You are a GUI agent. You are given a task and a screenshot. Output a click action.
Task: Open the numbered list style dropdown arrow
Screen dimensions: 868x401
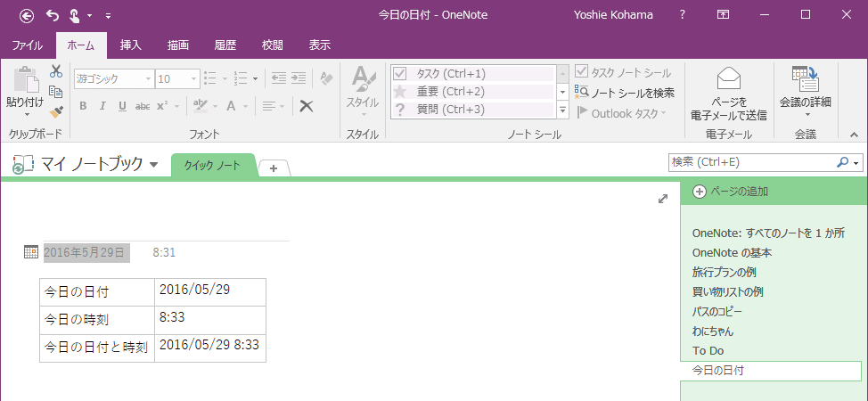(255, 78)
